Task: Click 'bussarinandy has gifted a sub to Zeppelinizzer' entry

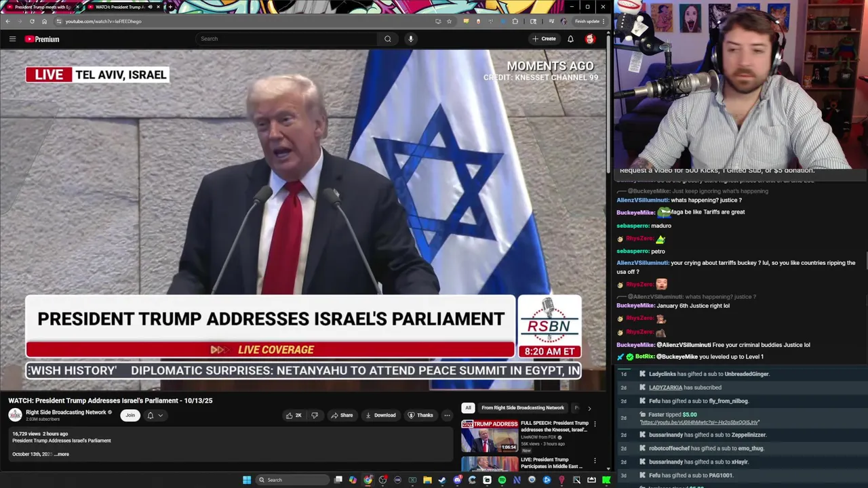Action: tap(707, 435)
